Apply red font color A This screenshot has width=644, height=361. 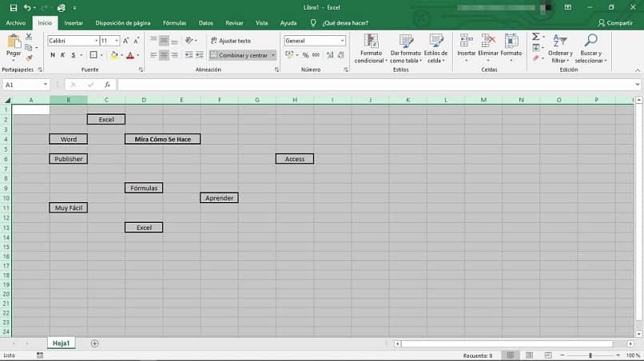130,55
